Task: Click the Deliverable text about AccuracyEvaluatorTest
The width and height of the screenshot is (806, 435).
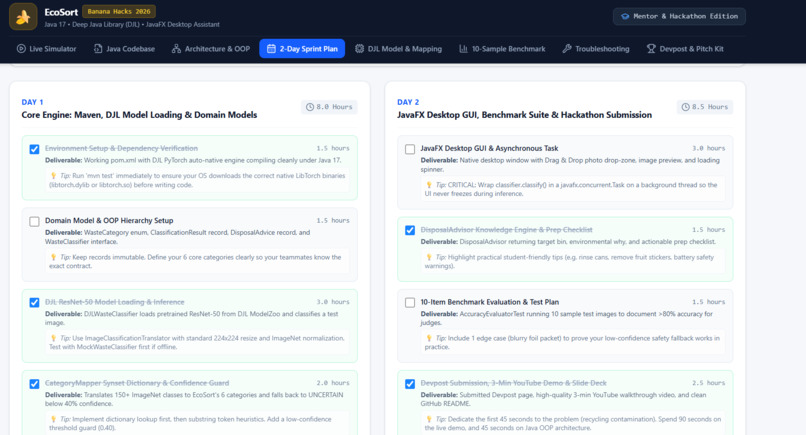Action: point(566,318)
